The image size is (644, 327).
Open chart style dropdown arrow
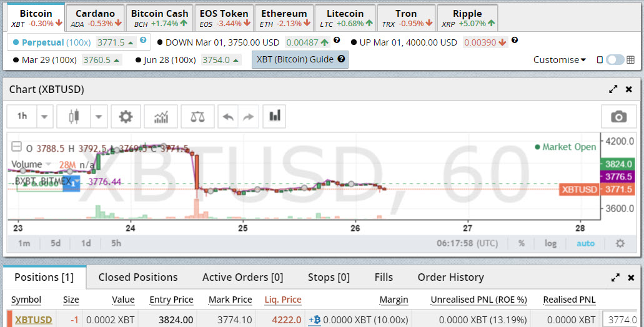pos(99,117)
